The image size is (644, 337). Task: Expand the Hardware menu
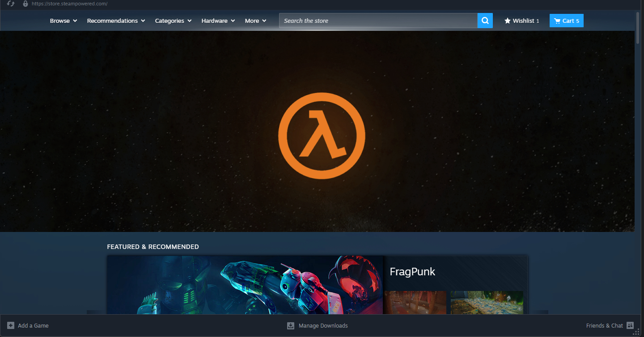click(218, 21)
